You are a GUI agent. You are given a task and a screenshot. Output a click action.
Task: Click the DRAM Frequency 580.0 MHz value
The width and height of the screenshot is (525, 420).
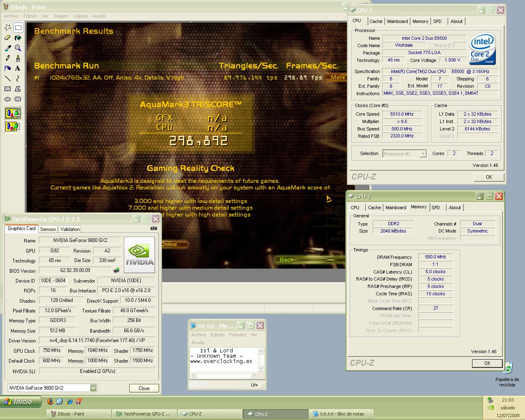436,257
